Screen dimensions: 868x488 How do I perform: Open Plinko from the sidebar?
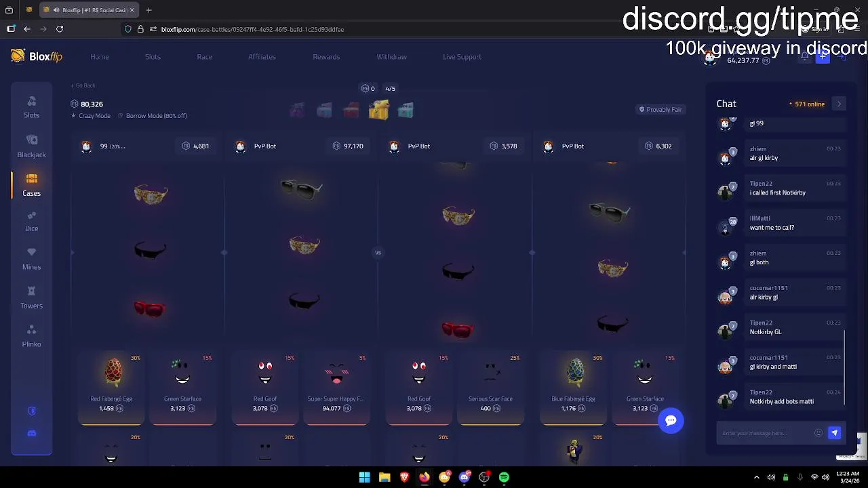[31, 336]
